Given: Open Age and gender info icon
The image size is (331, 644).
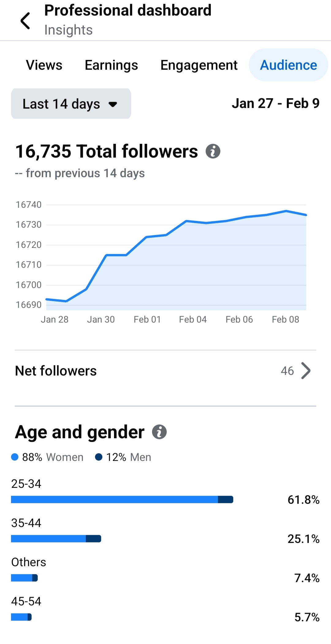Looking at the screenshot, I should click(159, 432).
